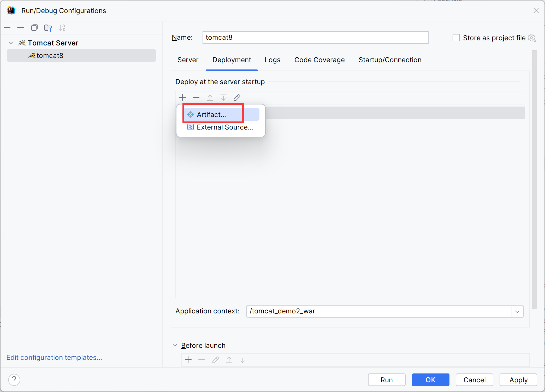Remove deployment item with minus icon
Screen dimensions: 545x392
click(196, 98)
